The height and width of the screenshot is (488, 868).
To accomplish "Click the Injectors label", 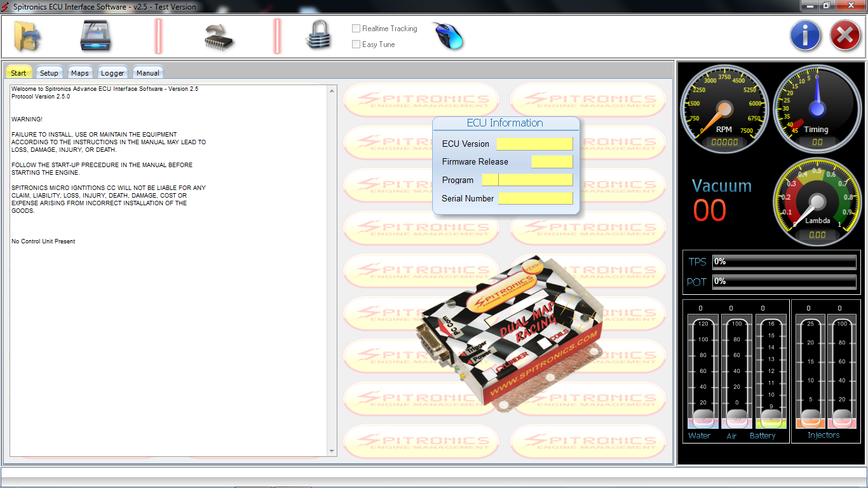I will [824, 435].
